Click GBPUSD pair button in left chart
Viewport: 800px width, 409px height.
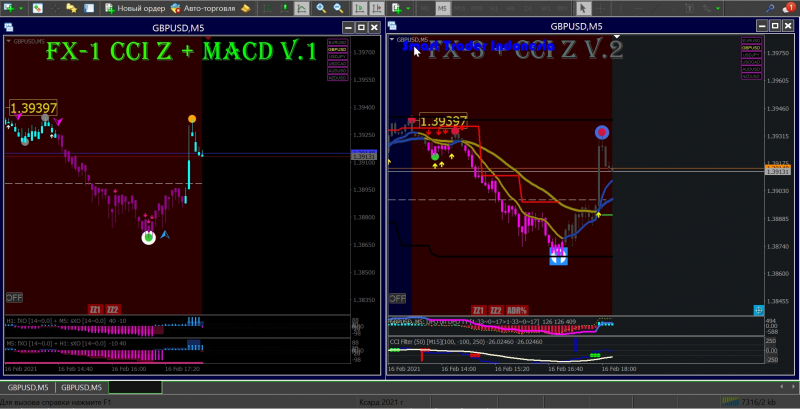(x=337, y=49)
